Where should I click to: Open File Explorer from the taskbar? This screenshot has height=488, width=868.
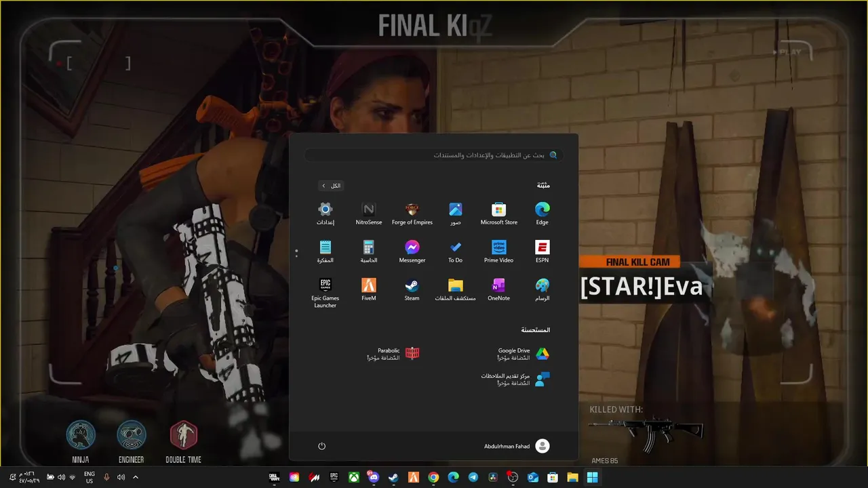572,477
